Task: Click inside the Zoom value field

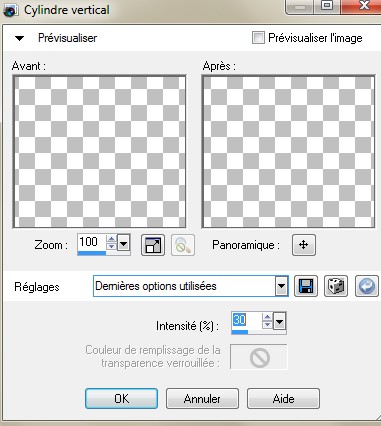Action: pyautogui.click(x=91, y=242)
